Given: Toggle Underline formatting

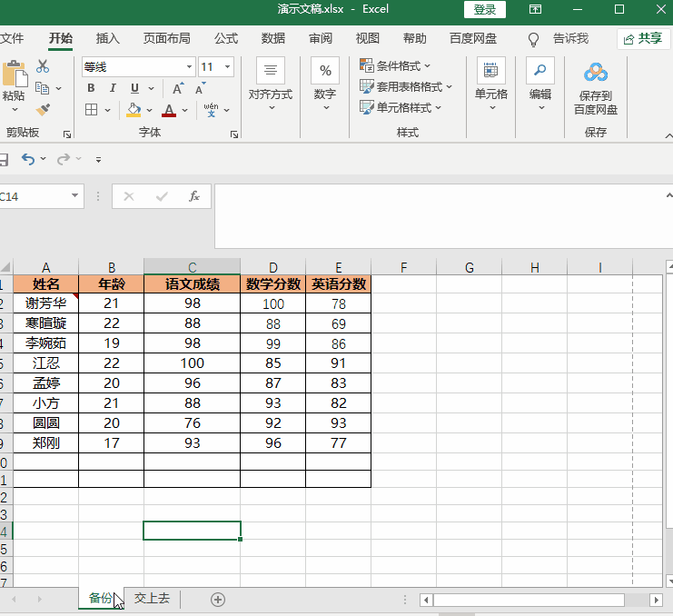Looking at the screenshot, I should pos(134,88).
